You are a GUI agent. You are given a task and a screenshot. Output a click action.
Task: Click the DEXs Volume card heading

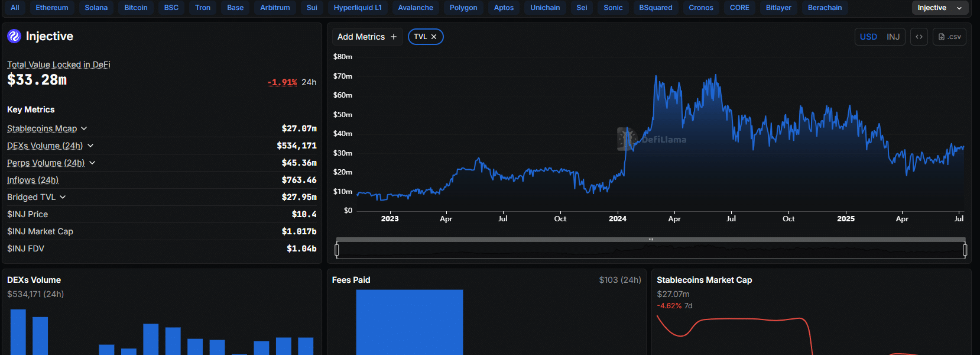click(34, 280)
